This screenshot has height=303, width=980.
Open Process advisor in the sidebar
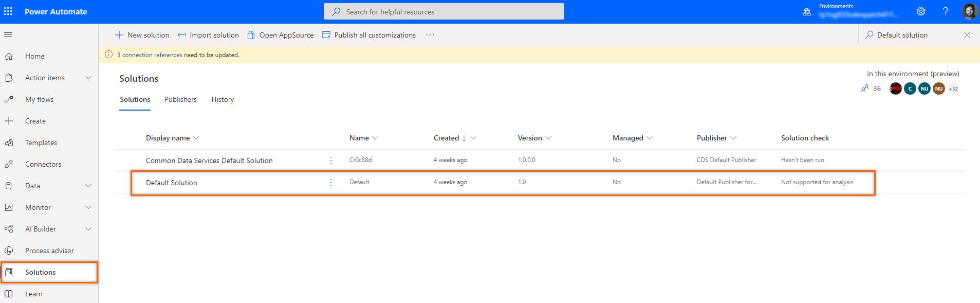pyautogui.click(x=49, y=251)
